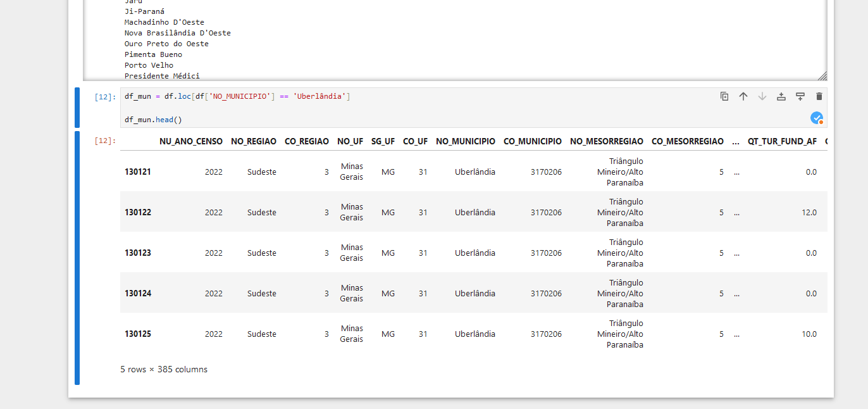This screenshot has height=409, width=868.
Task: Move cell down with the arrow icon
Action: pos(762,96)
